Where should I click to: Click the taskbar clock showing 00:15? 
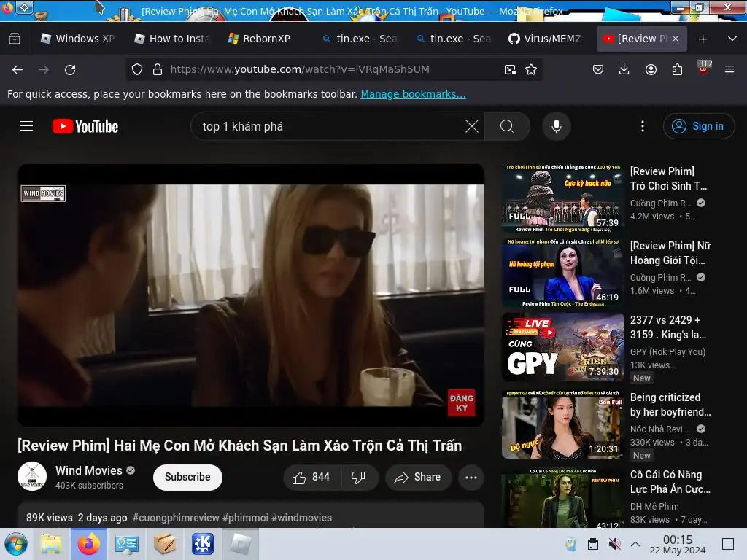point(678,544)
